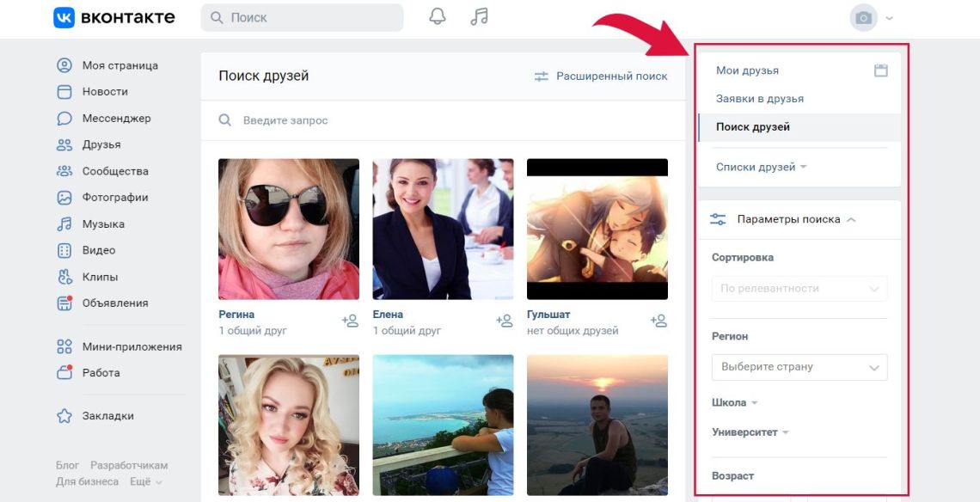Switch to Заявки в друзья tab

click(759, 99)
